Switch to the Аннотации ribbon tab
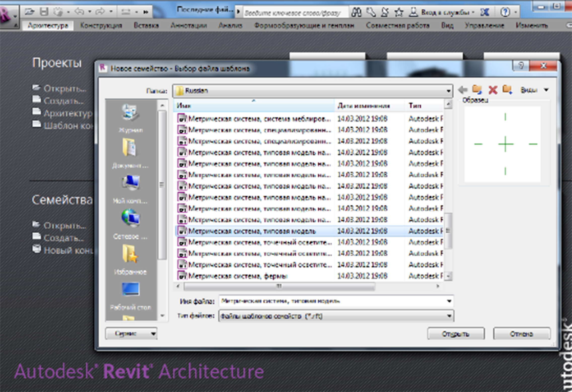 coord(189,26)
